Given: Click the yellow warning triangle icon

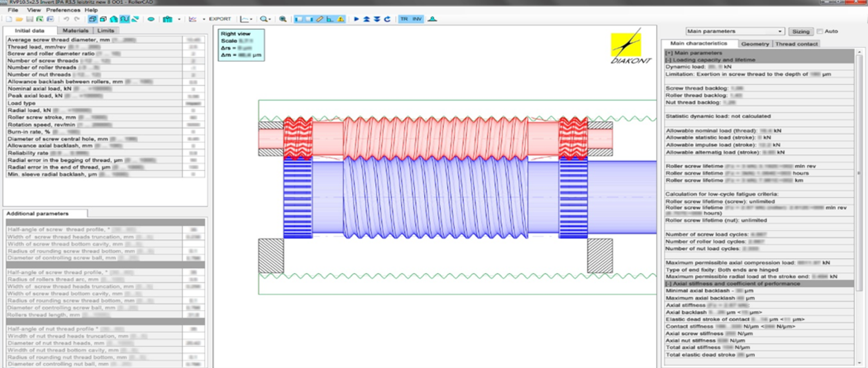Looking at the screenshot, I should 341,19.
